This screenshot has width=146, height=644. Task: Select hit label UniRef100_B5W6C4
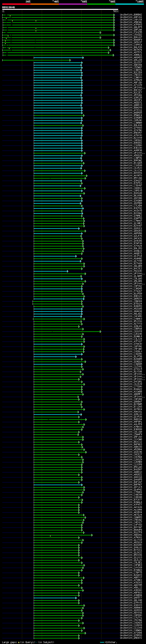131,115
